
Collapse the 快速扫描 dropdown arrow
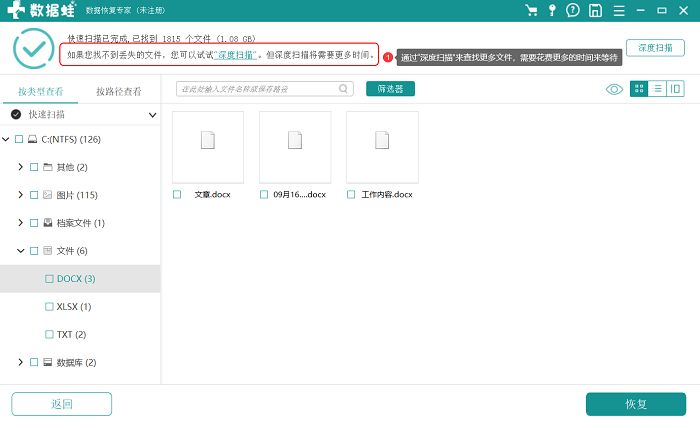(152, 115)
